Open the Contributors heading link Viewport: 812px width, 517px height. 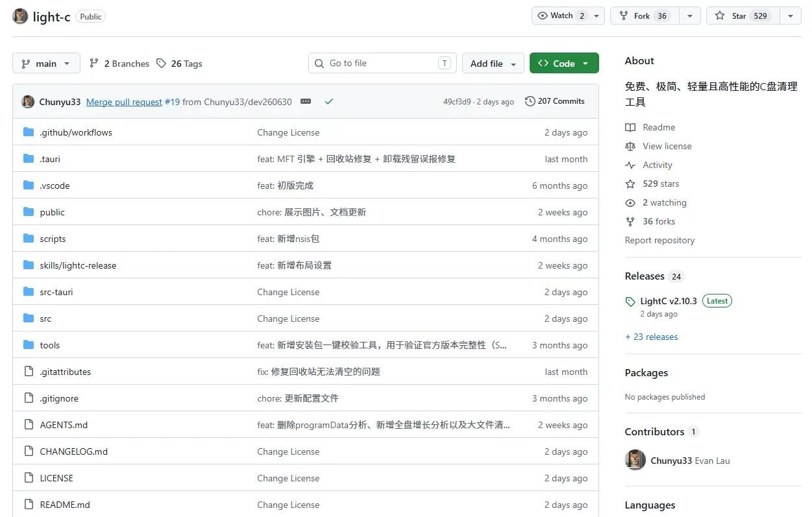tap(661, 432)
